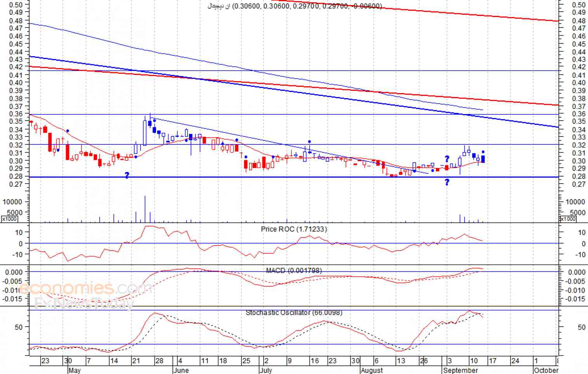Select the October label on time axis
This screenshot has height=374, width=588.
click(546, 370)
